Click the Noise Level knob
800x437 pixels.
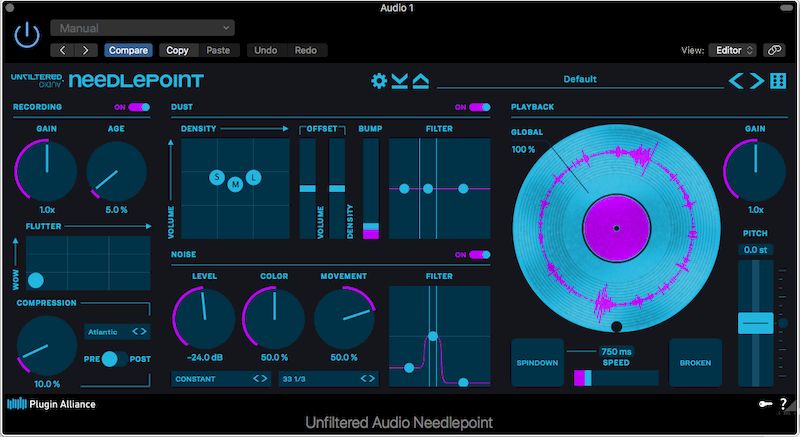point(204,318)
